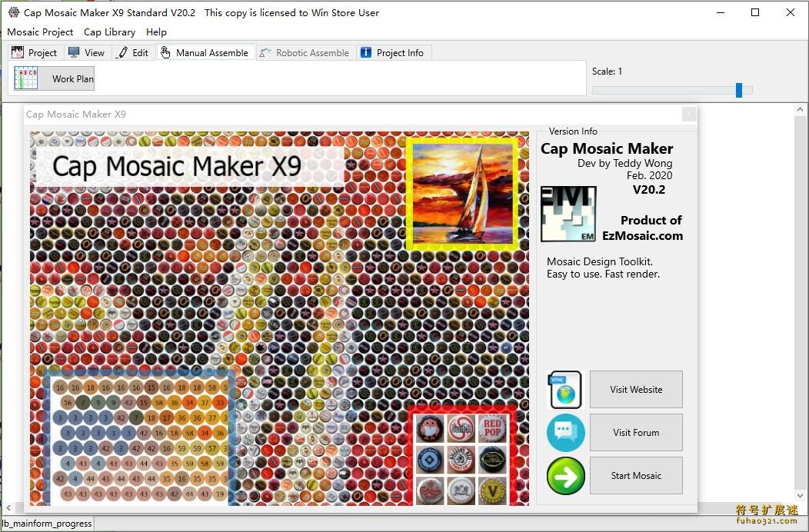Click the Visit Website globe icon
The width and height of the screenshot is (809, 532).
[565, 389]
